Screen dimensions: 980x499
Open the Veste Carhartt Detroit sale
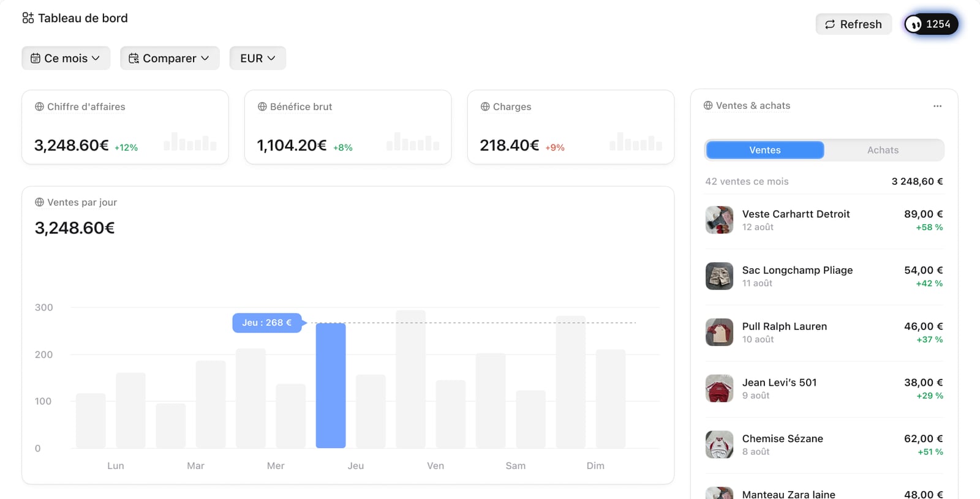point(824,220)
